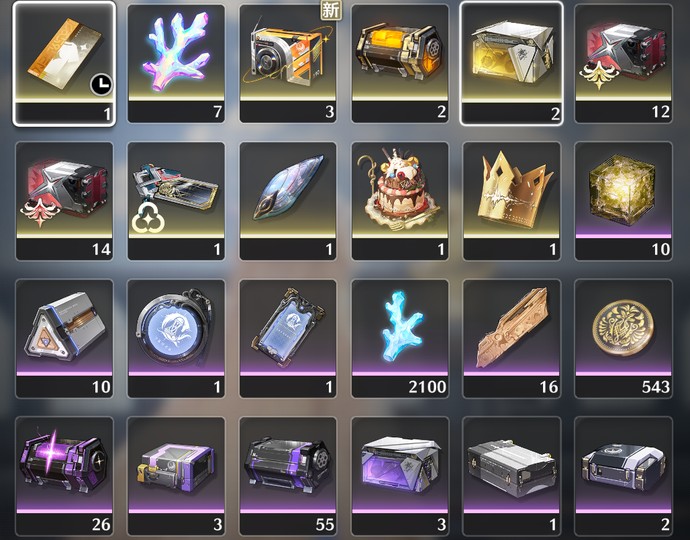This screenshot has height=540, width=690.
Task: Select the glowing yellow cube item
Action: [x=623, y=201]
